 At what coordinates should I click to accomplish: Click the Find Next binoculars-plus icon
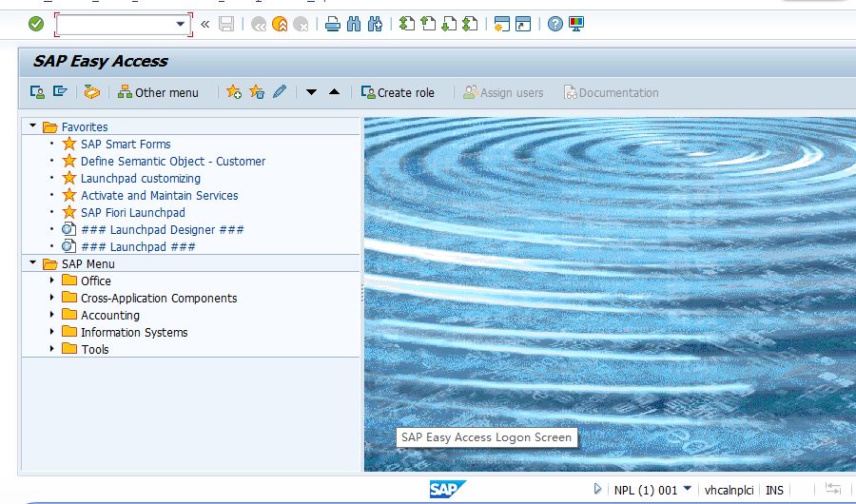375,24
